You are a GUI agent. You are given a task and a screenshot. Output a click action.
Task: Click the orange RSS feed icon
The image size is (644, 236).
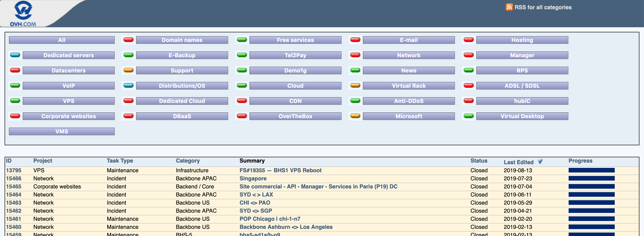click(509, 7)
